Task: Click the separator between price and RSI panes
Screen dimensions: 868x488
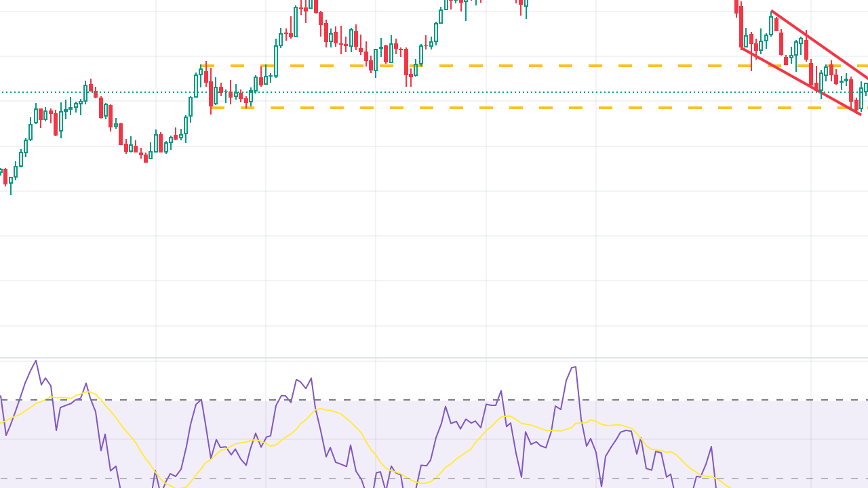Action: (434, 358)
